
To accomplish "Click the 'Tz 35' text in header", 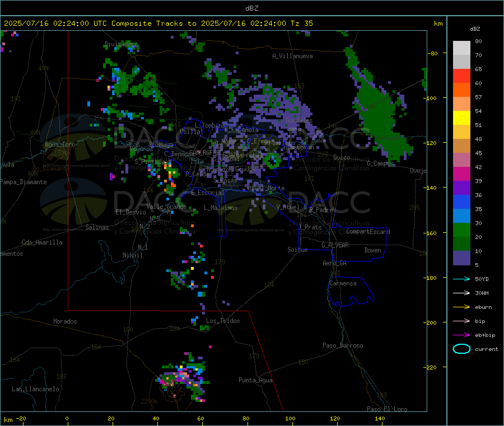I will 301,24.
